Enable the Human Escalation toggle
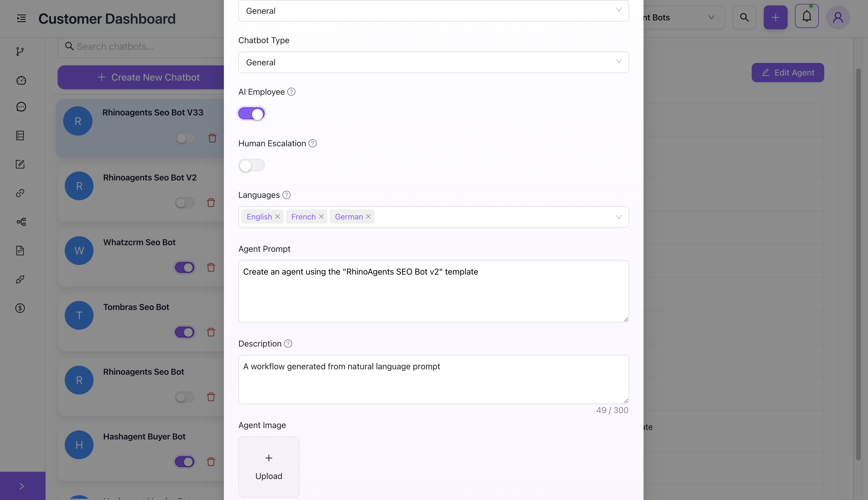 tap(251, 165)
